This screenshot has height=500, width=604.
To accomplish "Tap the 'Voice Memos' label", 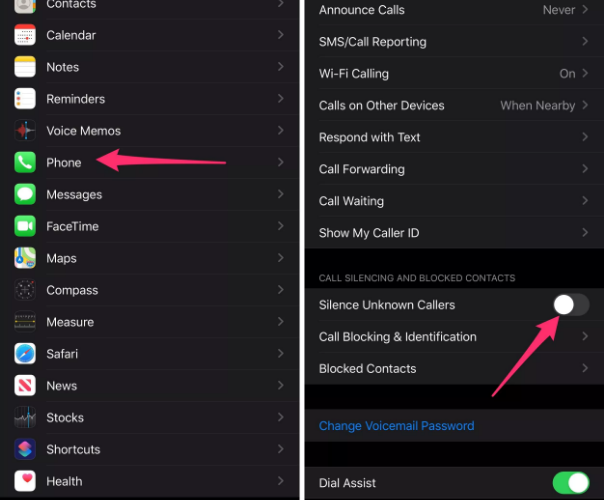I will 84,131.
